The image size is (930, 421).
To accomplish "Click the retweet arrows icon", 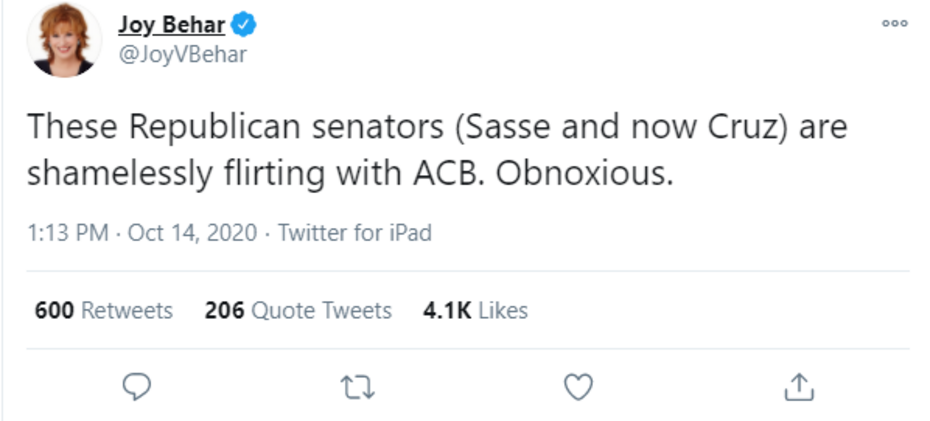I will pos(356,384).
